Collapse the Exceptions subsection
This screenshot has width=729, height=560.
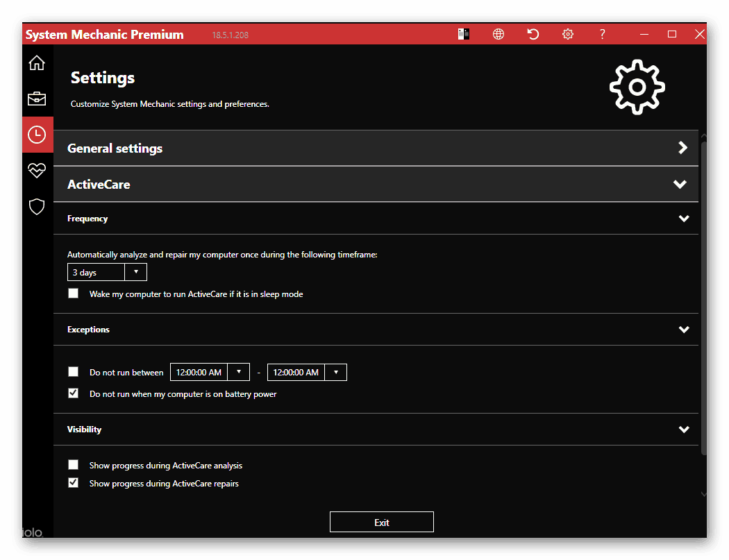tap(376, 330)
